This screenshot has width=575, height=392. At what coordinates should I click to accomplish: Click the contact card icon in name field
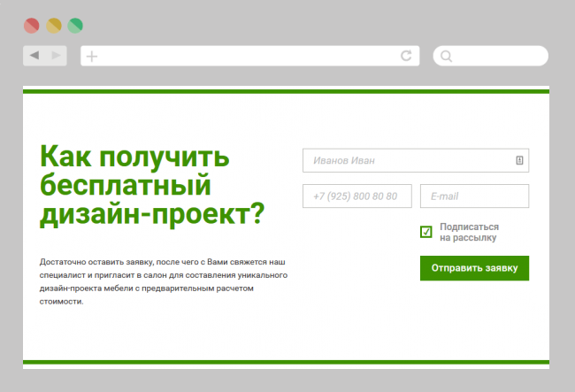[519, 160]
